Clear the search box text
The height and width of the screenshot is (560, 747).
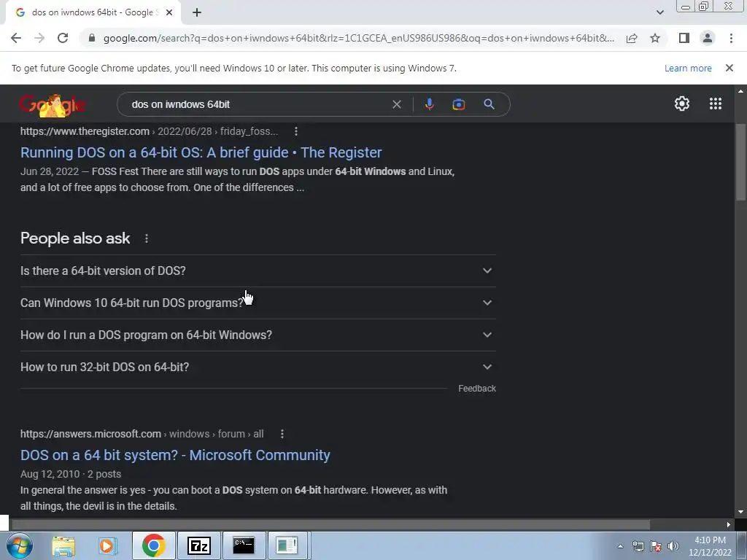pos(396,104)
